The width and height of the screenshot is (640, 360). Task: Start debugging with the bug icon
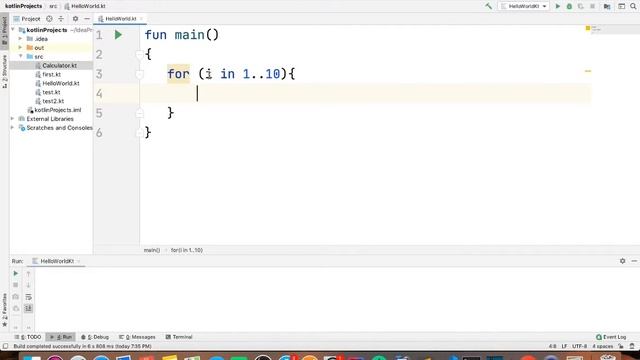click(569, 6)
